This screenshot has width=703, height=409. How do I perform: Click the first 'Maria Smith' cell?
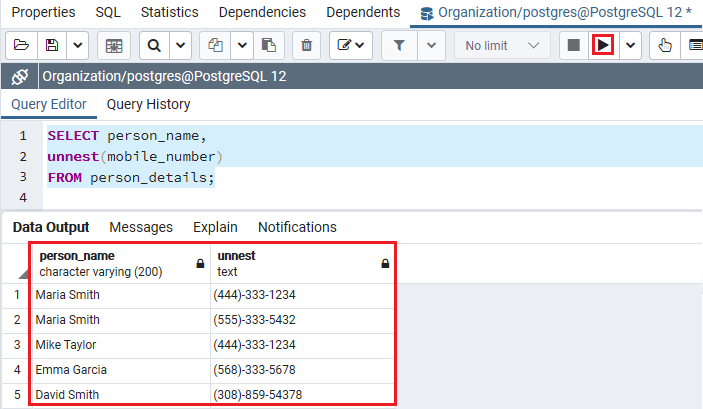(121, 295)
